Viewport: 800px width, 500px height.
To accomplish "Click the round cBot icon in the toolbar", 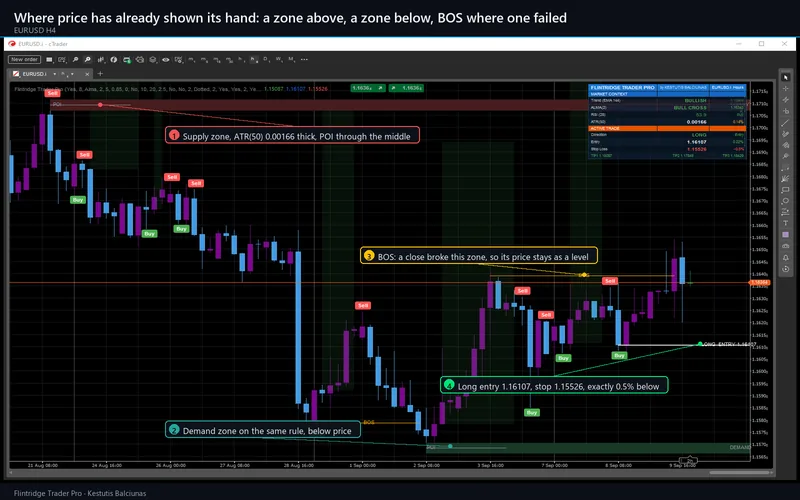I will 114,60.
